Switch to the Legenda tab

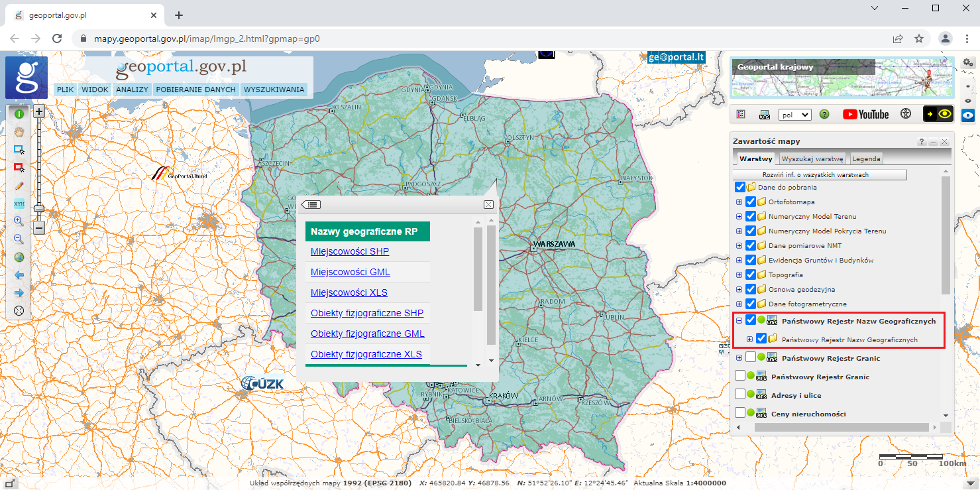tap(866, 159)
